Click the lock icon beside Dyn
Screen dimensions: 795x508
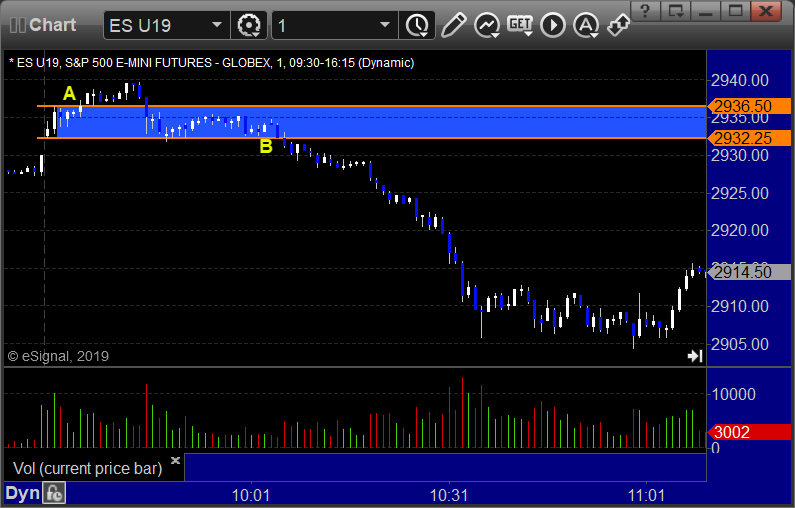54,493
